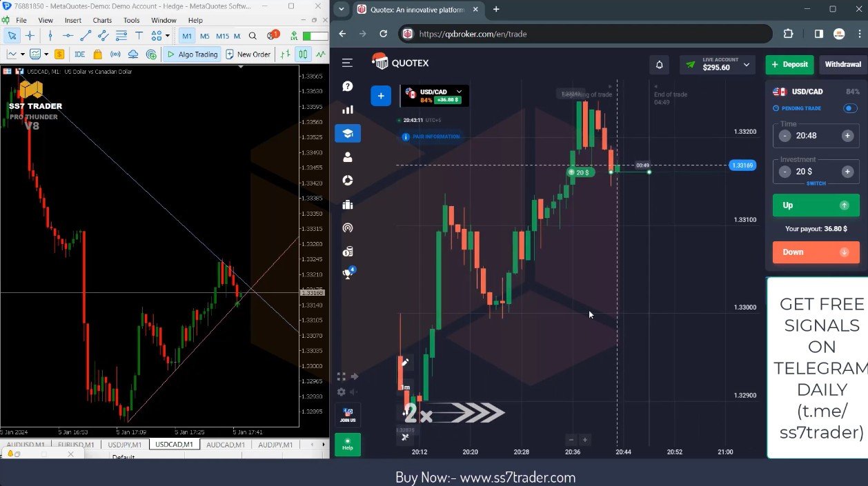This screenshot has height=486, width=868.
Task: Select the crosshair tool in MetaTrader
Action: 30,36
